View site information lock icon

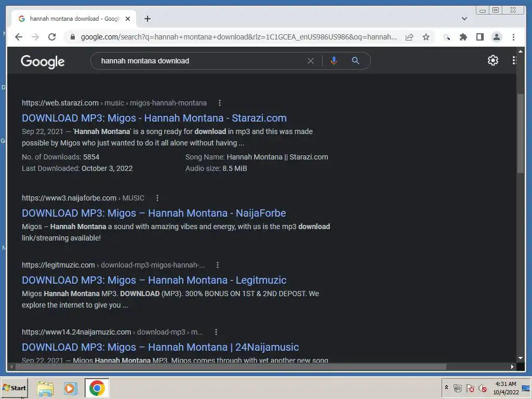(x=73, y=37)
